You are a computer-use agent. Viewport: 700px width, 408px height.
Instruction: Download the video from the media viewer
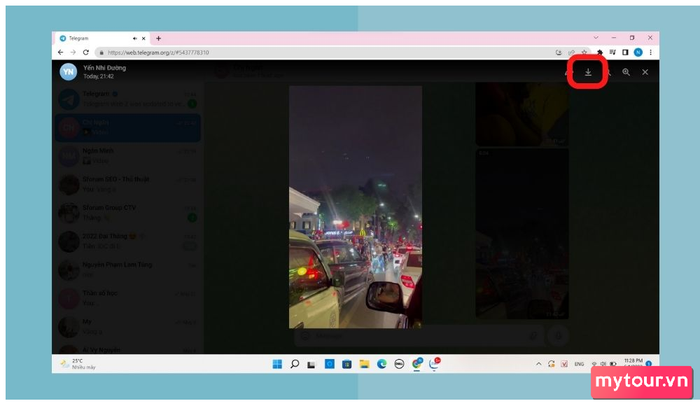[588, 72]
